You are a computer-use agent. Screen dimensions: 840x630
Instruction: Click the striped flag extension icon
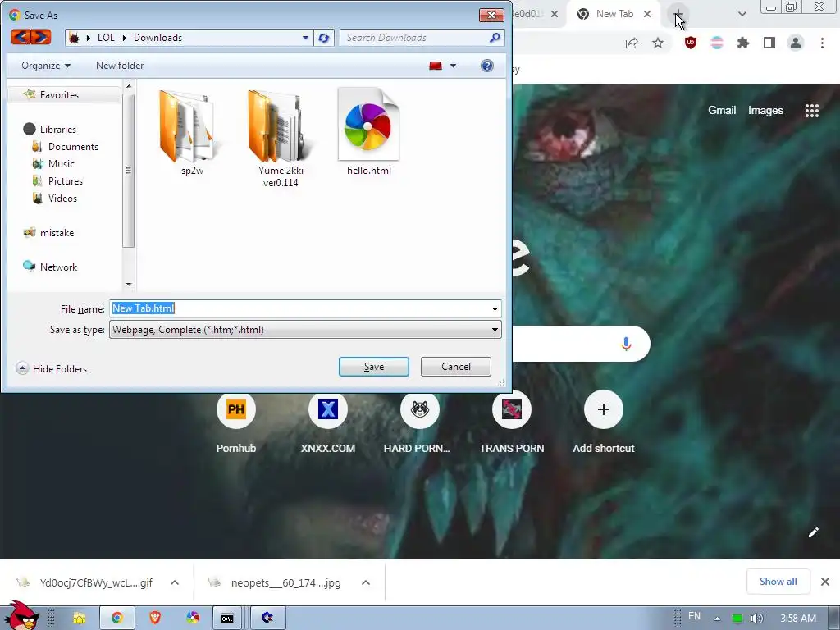717,43
